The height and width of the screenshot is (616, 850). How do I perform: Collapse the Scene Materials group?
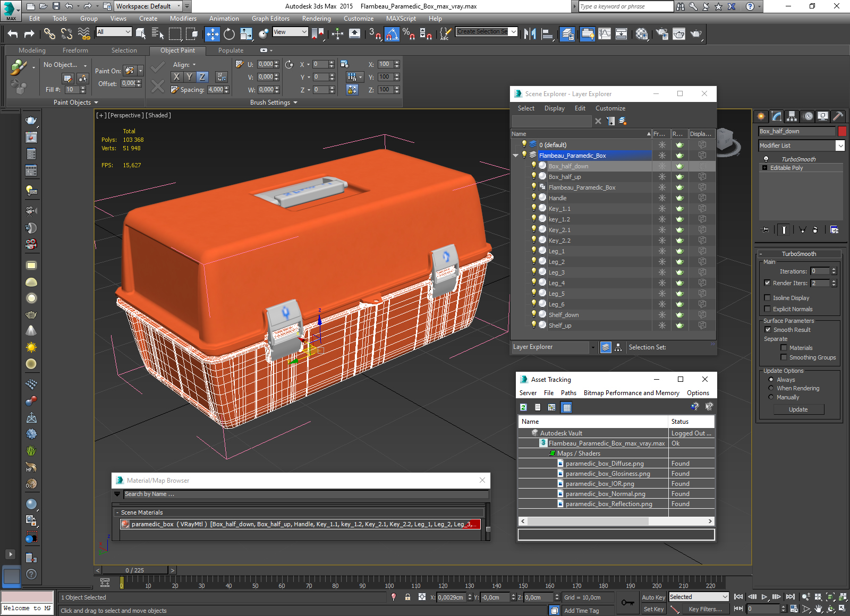tap(117, 512)
